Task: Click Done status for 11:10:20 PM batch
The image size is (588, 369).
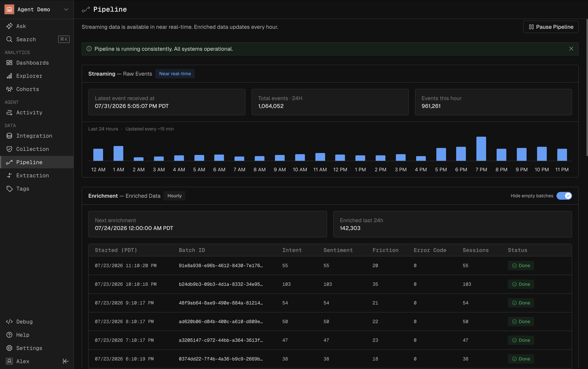Action: [521, 266]
